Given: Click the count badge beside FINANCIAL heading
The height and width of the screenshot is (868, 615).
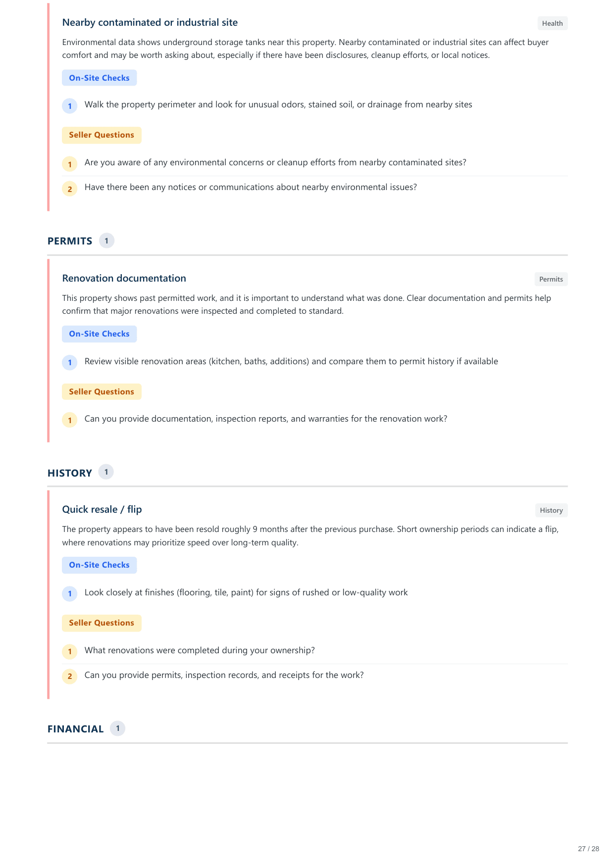Looking at the screenshot, I should [117, 728].
